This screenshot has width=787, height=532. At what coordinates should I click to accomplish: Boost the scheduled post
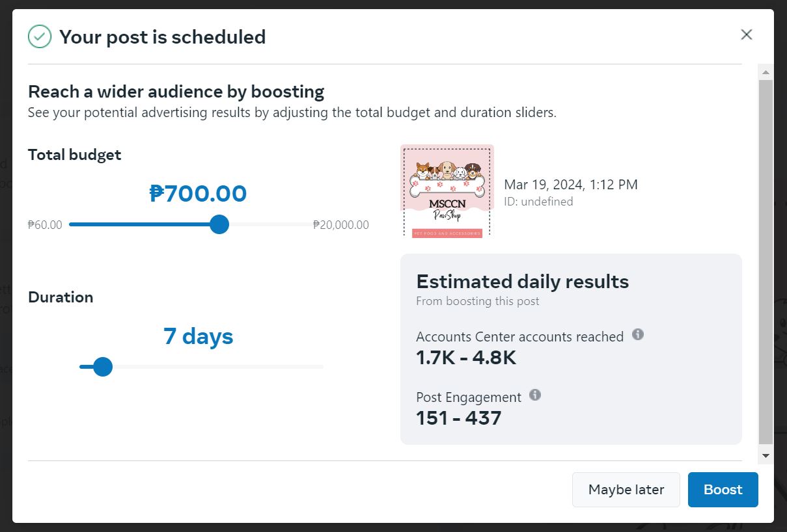(723, 490)
